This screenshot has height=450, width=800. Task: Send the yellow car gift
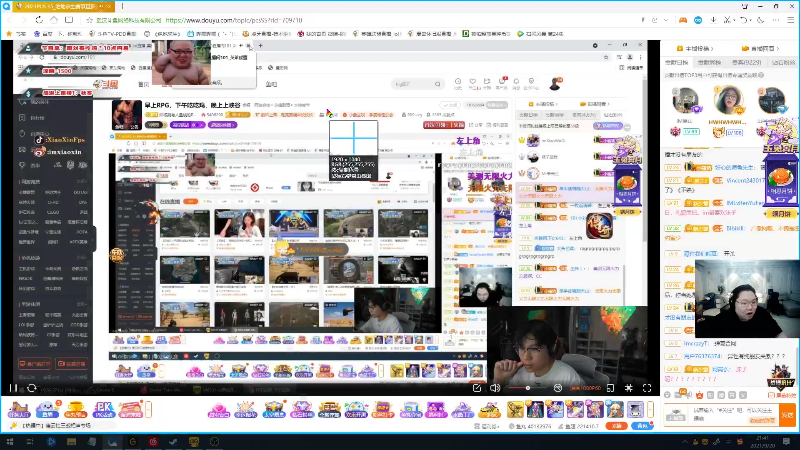(x=489, y=410)
